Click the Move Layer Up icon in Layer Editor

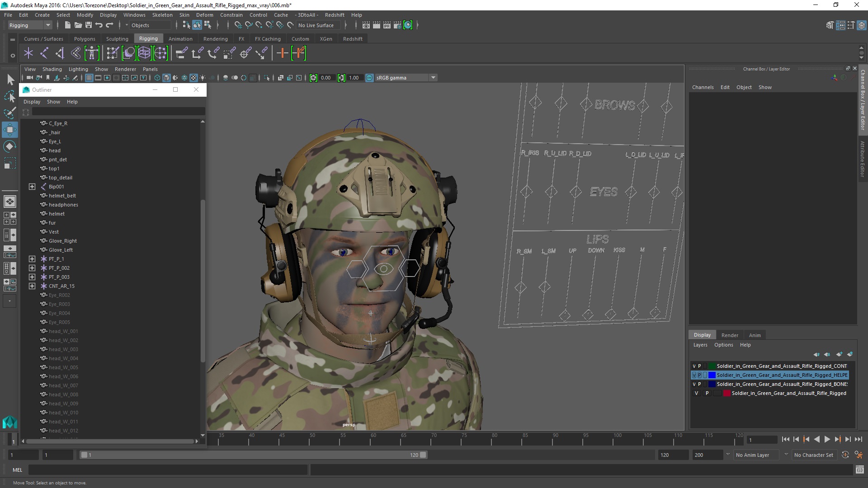coord(816,354)
